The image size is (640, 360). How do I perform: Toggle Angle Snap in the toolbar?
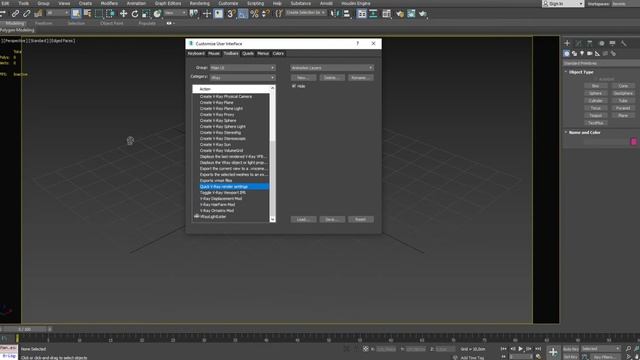(x=243, y=14)
